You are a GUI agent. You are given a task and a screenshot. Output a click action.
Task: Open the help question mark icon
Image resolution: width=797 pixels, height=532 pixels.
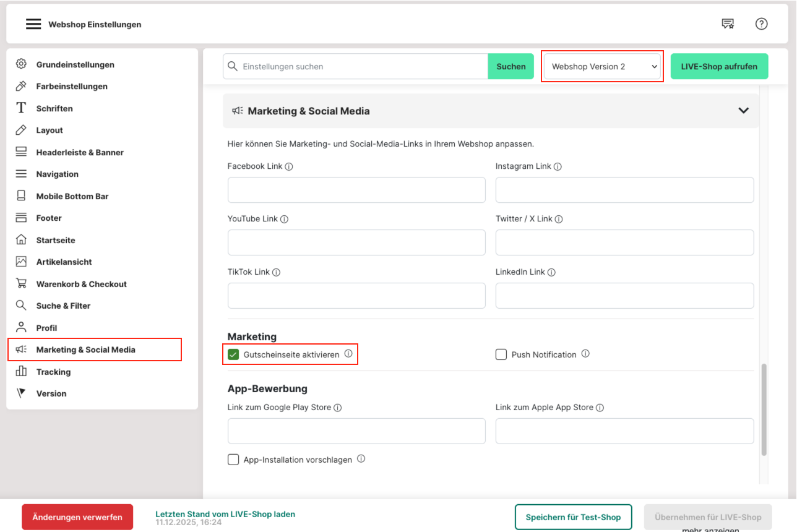point(761,24)
